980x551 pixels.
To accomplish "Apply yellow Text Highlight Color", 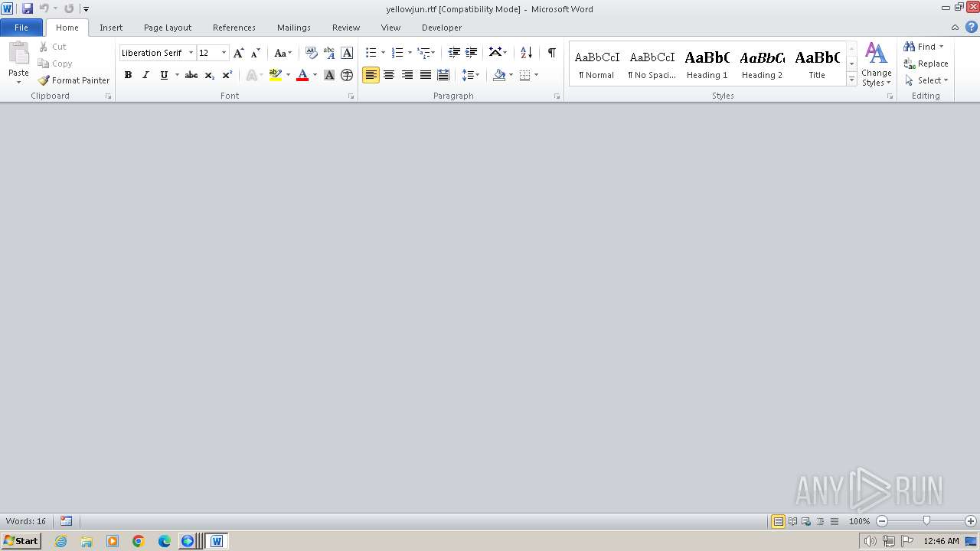I will [276, 75].
